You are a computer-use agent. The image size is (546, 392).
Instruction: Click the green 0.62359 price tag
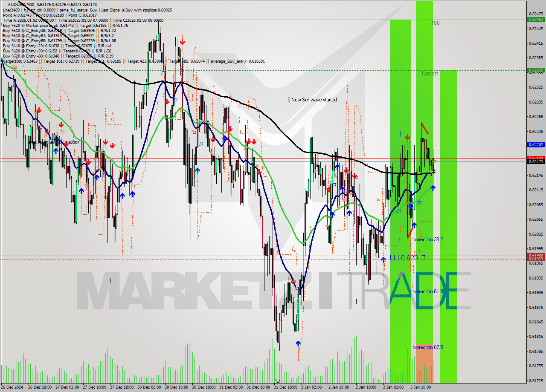pos(536,70)
